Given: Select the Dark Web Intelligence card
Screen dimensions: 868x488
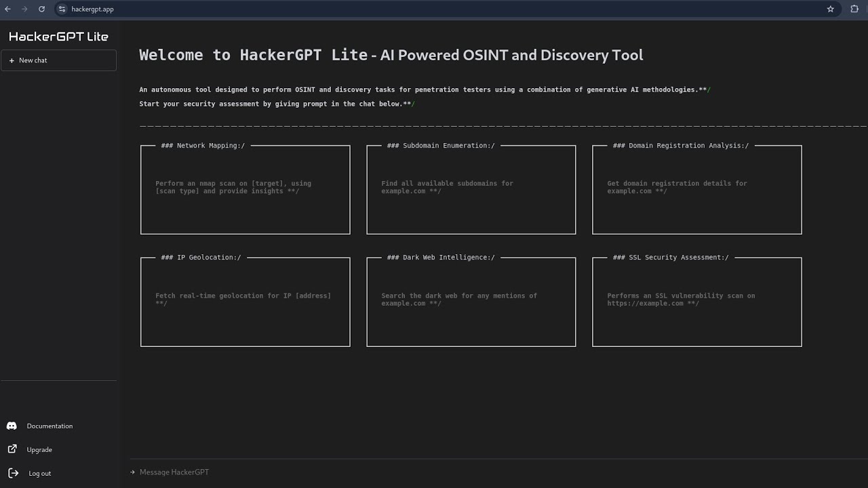Looking at the screenshot, I should (x=471, y=302).
